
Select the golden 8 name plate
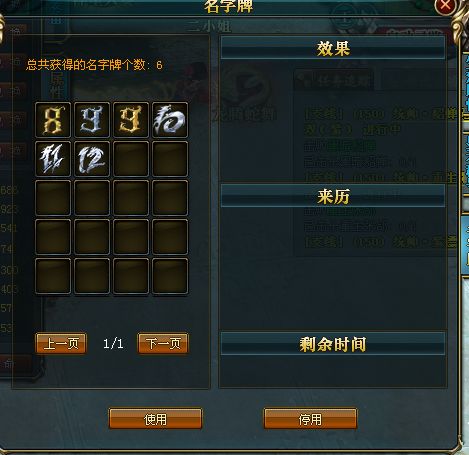[53, 120]
